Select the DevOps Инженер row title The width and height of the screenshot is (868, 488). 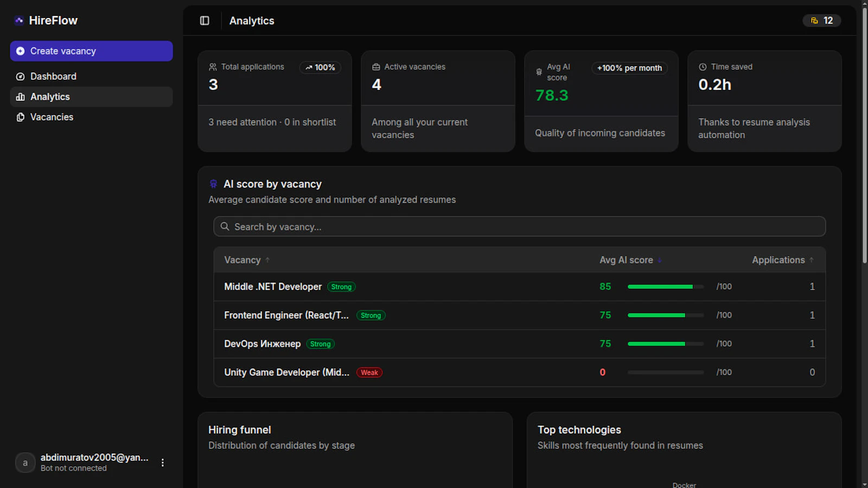[x=263, y=344]
